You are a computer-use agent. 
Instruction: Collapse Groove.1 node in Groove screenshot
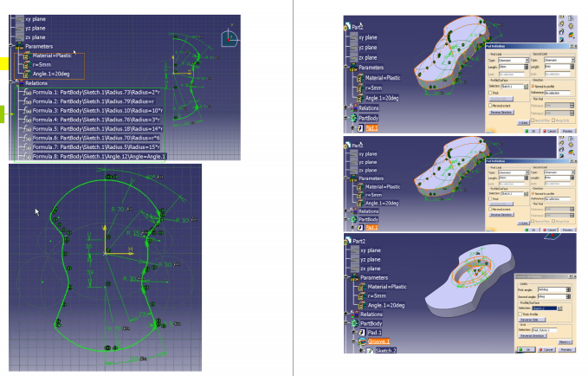(353, 341)
